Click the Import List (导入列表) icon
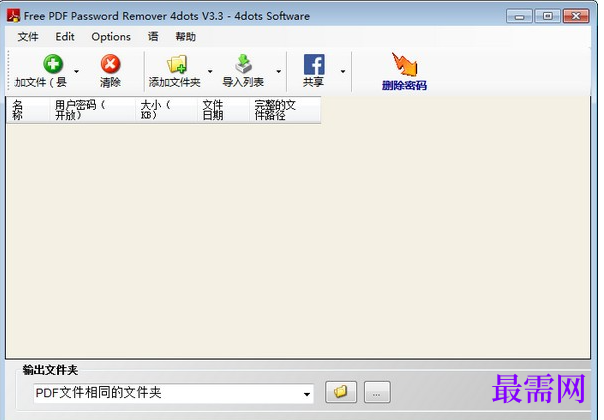This screenshot has height=420, width=604. pos(243,64)
